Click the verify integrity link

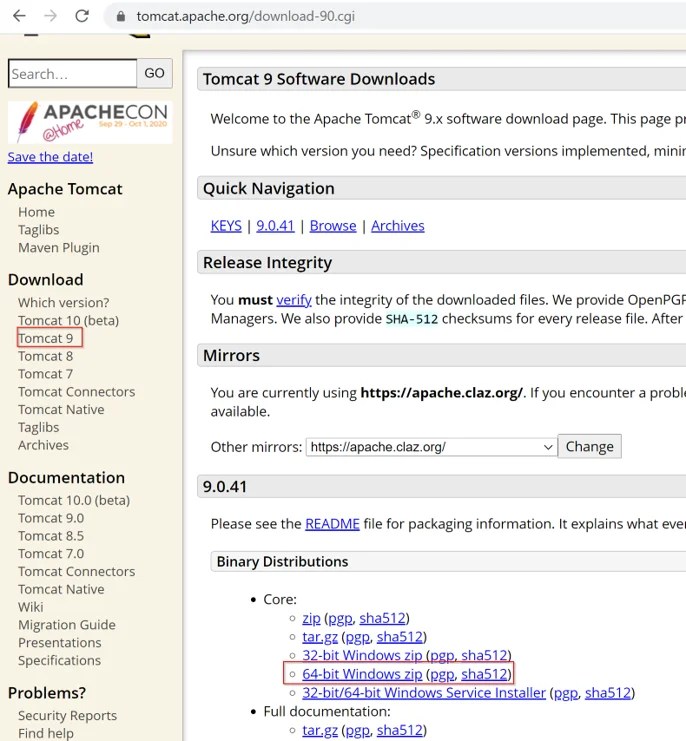pos(294,300)
